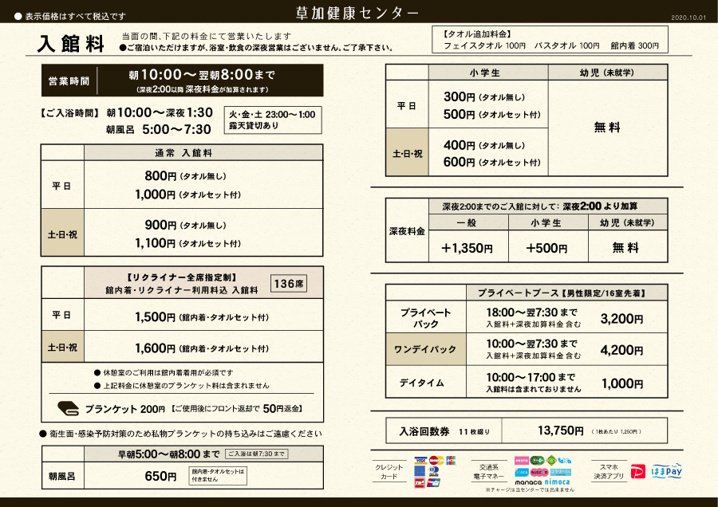Click the 136席 seat count badge
Image resolution: width=718 pixels, height=507 pixels.
(288, 283)
